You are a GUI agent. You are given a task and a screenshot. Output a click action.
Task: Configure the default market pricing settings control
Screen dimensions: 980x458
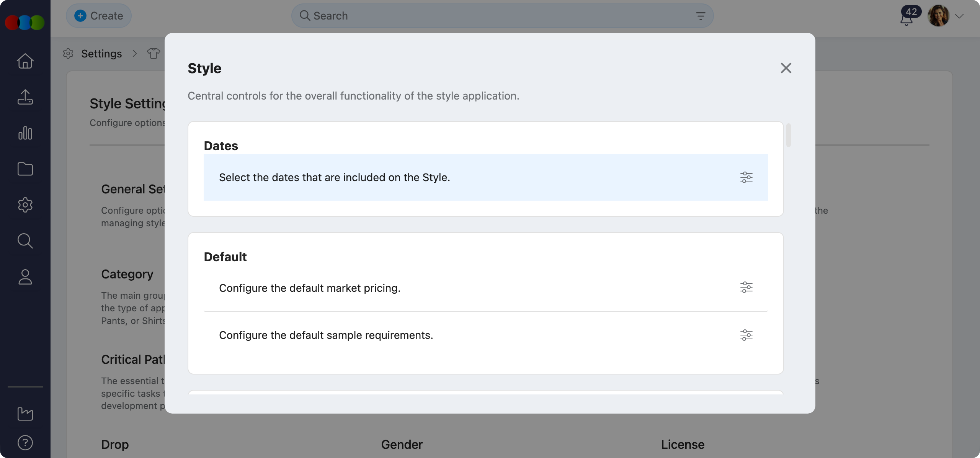click(746, 287)
